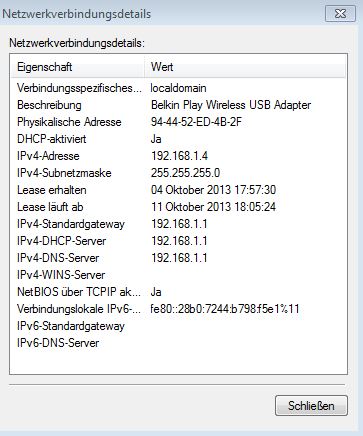This screenshot has height=436, width=363.
Task: Select the Lease läuft ab row
Action: click(x=178, y=207)
